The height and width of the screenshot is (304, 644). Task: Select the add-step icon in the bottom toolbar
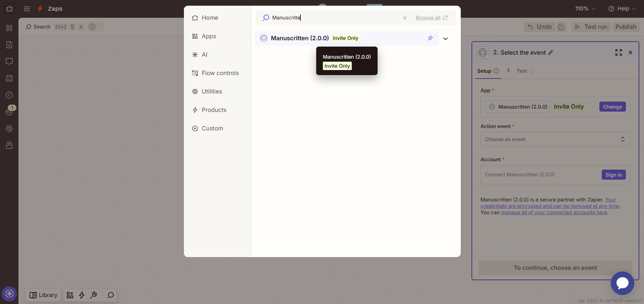click(70, 295)
